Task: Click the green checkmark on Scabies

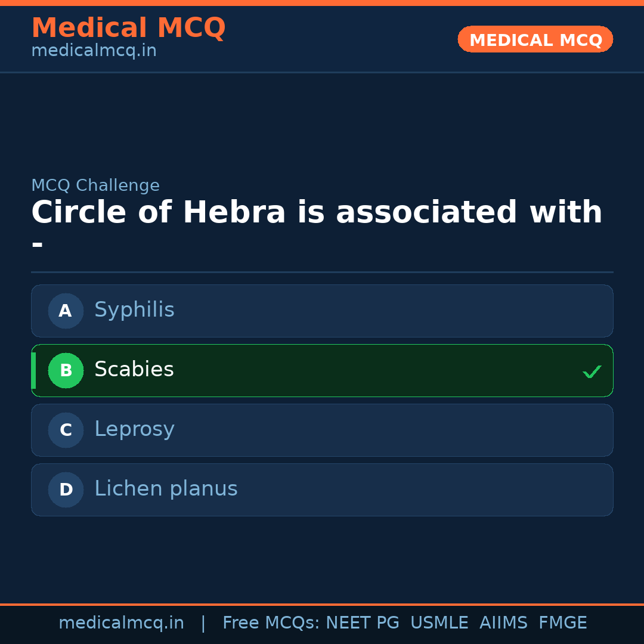Action: click(x=592, y=371)
